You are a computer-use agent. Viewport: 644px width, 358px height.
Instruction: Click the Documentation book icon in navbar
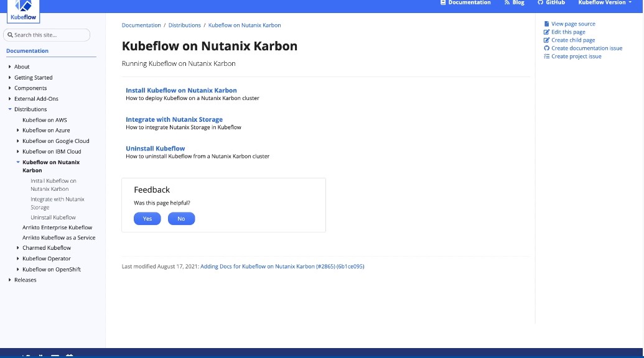pyautogui.click(x=443, y=2)
